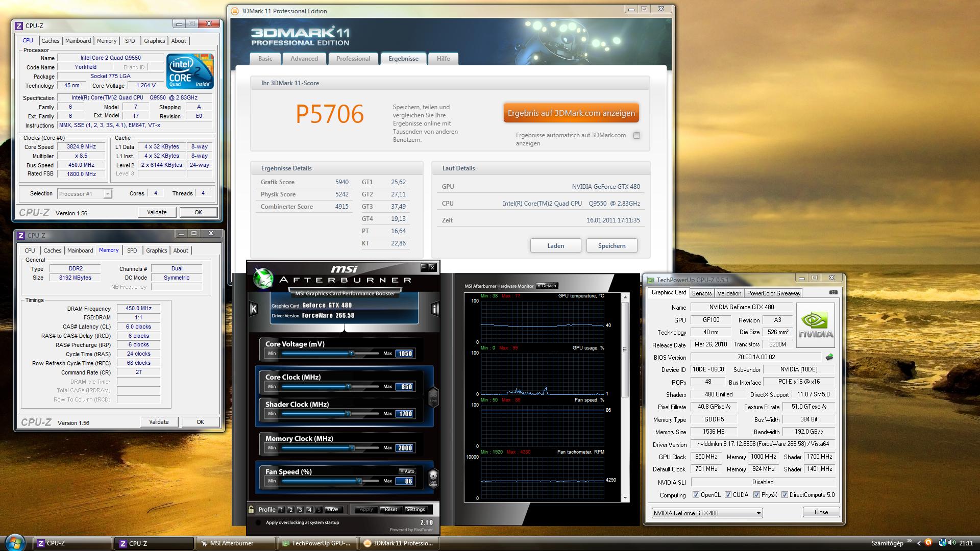Expand the Processor #1 selection dropdown
The image size is (980, 551).
point(107,194)
